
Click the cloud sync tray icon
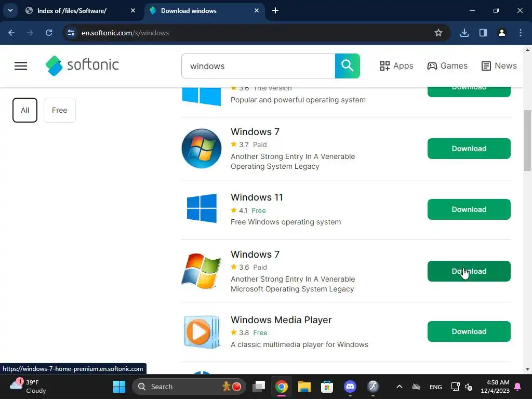(416, 387)
